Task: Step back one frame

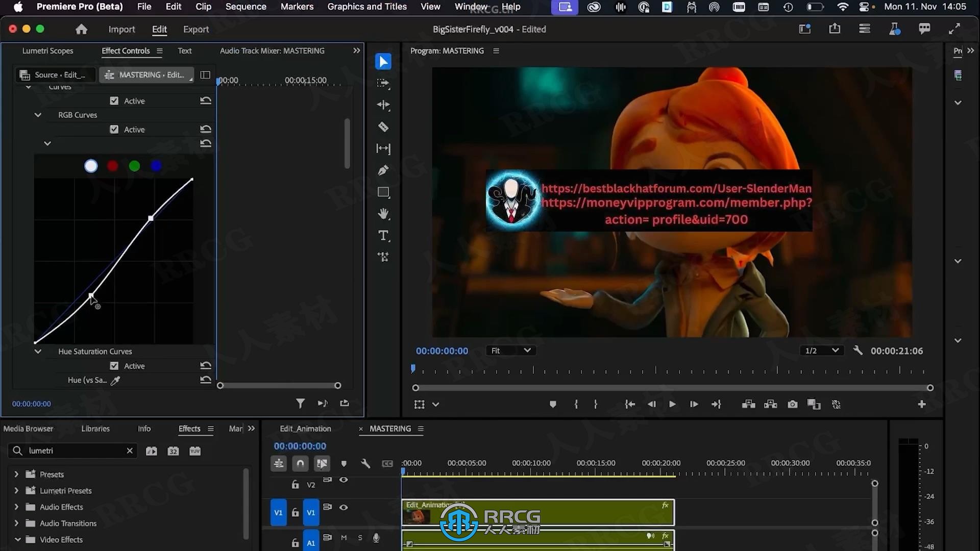Action: (x=652, y=405)
